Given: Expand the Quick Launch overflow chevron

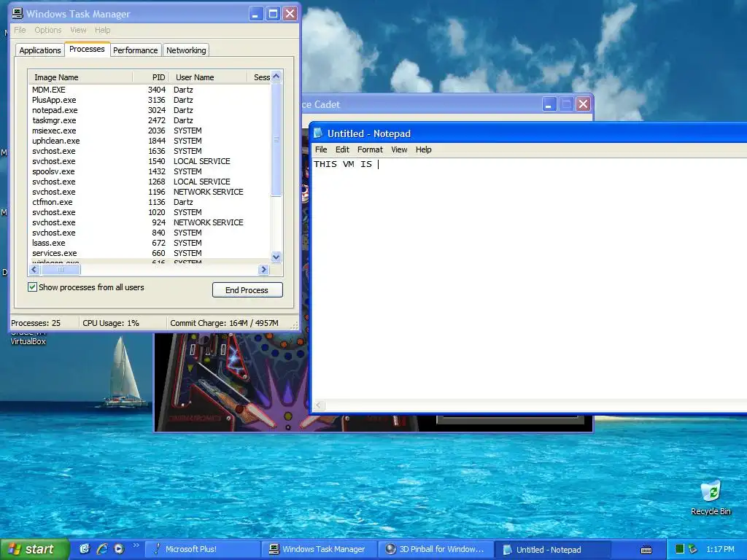Looking at the screenshot, I should tap(136, 545).
